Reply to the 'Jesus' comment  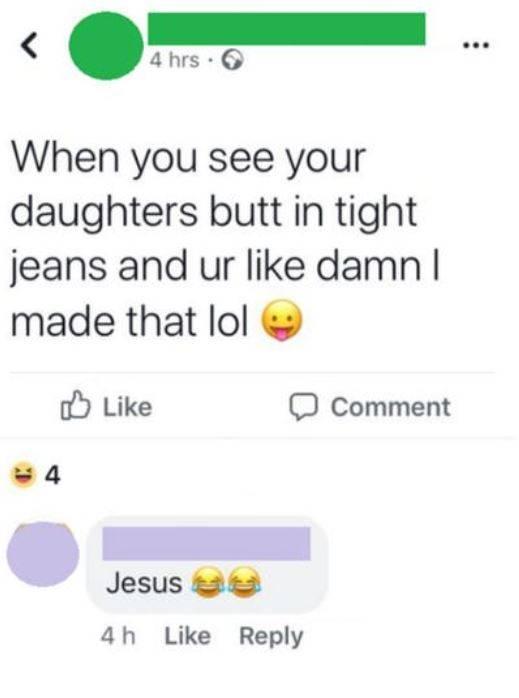point(271,637)
